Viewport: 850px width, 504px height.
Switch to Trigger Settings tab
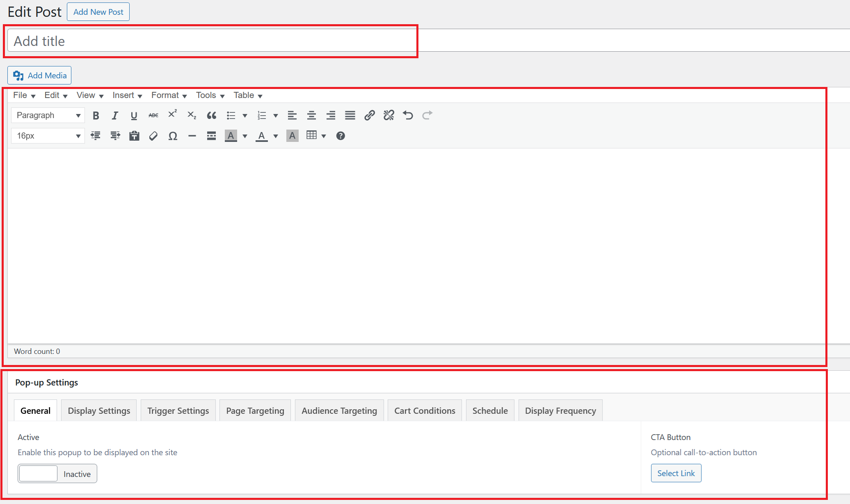click(x=178, y=410)
